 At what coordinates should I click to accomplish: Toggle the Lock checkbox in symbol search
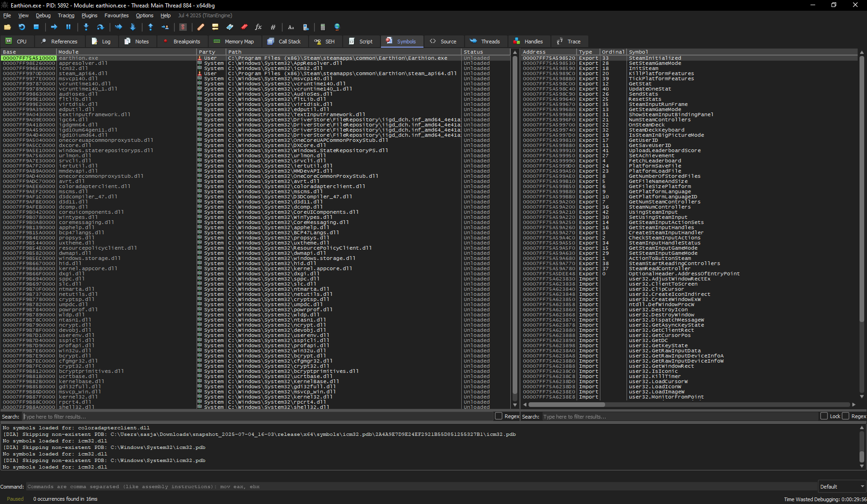point(824,416)
